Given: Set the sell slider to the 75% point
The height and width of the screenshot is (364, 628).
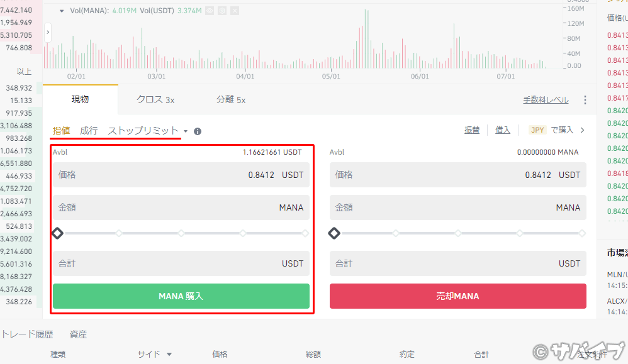Looking at the screenshot, I should [x=520, y=233].
